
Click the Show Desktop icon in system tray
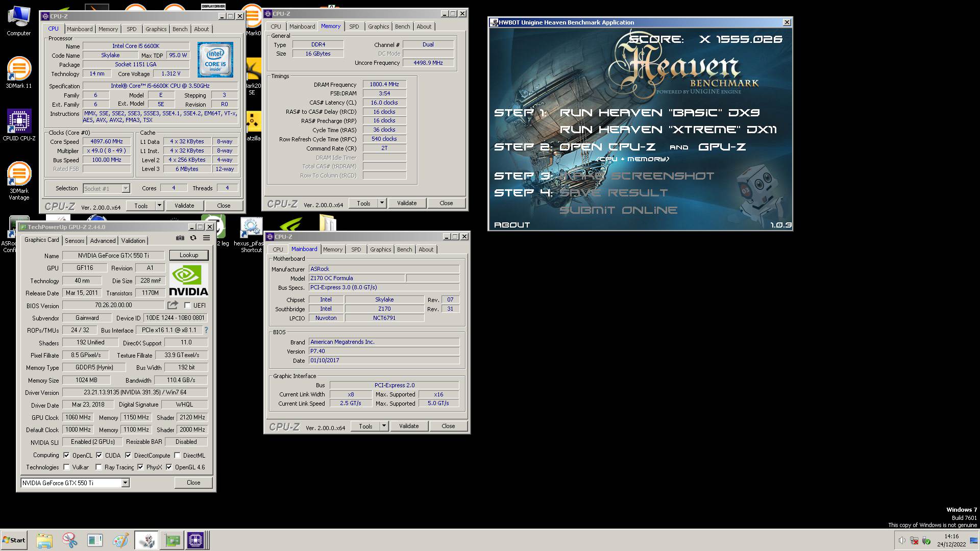[x=974, y=540]
